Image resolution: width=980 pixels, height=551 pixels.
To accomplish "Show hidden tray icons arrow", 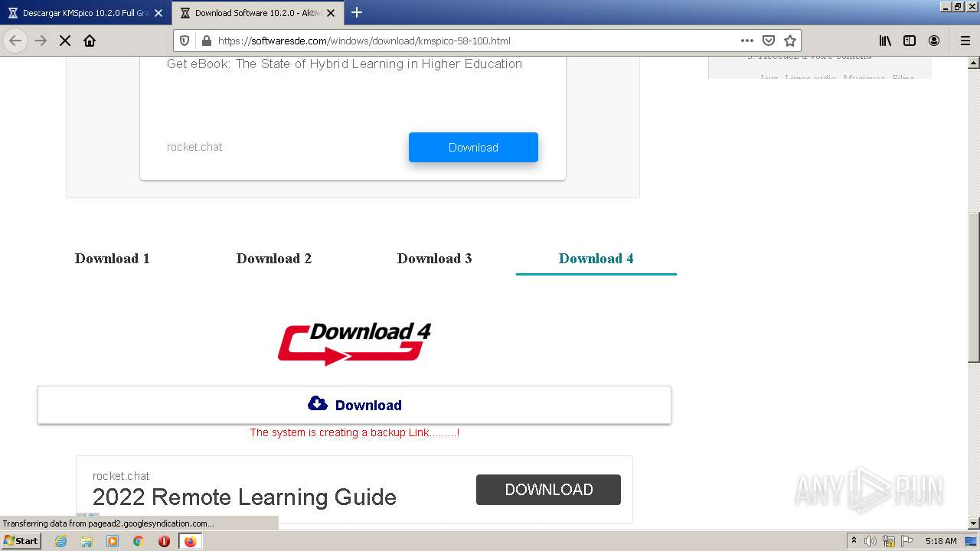I will (x=854, y=540).
